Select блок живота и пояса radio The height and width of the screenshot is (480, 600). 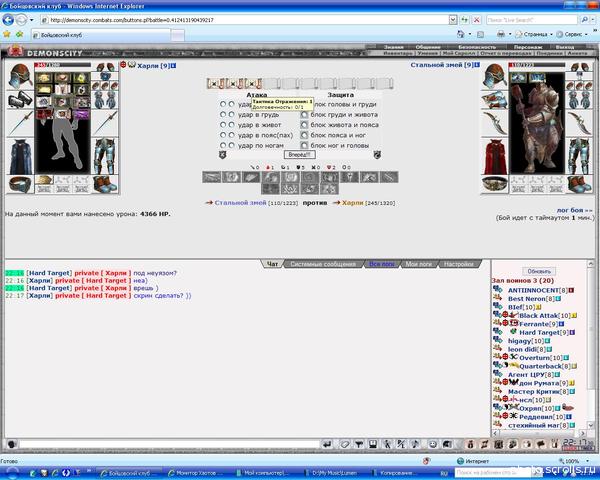tap(304, 125)
